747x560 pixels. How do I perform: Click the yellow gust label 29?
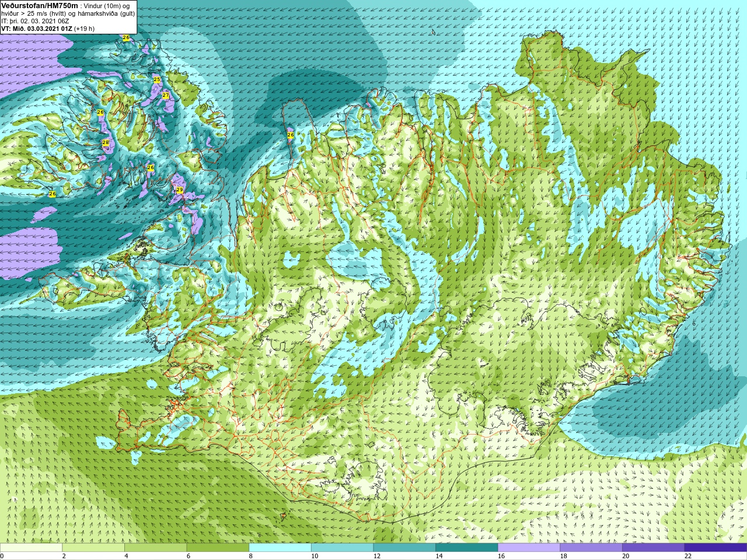pyautogui.click(x=180, y=190)
